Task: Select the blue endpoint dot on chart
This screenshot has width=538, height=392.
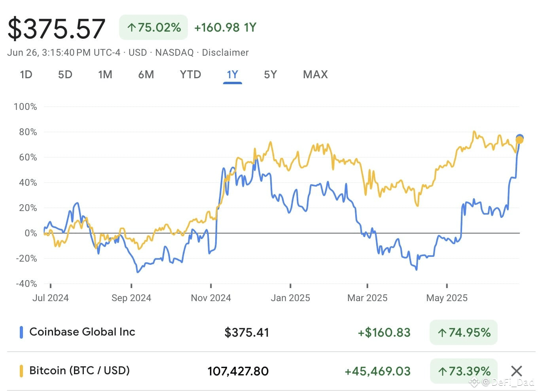Action: 520,138
